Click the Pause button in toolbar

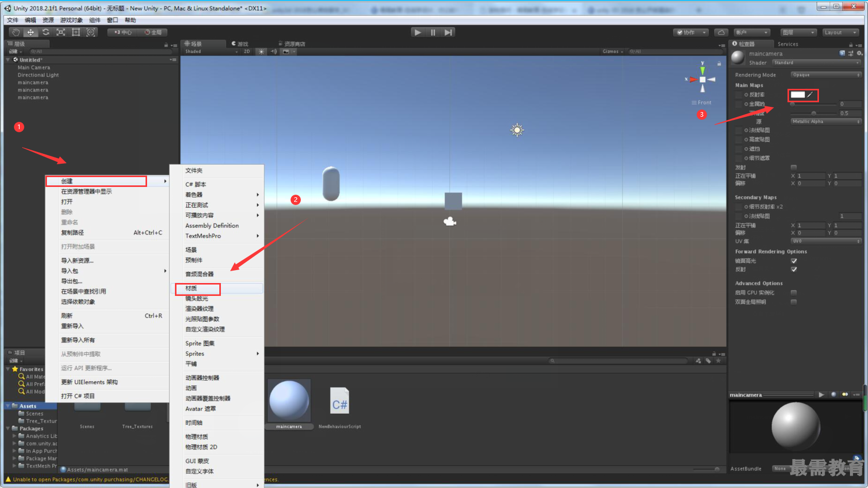point(433,32)
